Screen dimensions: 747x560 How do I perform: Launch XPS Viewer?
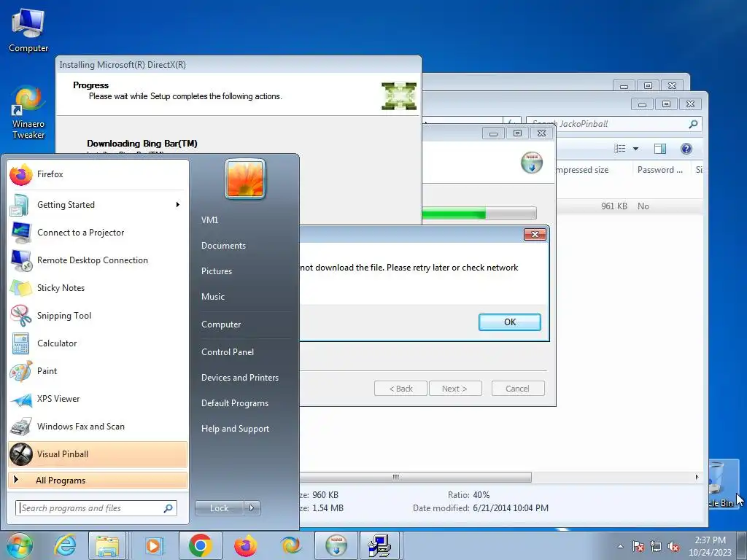coord(98,399)
